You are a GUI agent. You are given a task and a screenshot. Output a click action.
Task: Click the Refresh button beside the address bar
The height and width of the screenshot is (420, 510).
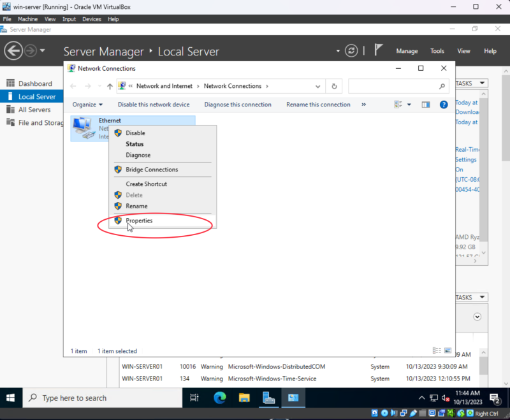(335, 86)
